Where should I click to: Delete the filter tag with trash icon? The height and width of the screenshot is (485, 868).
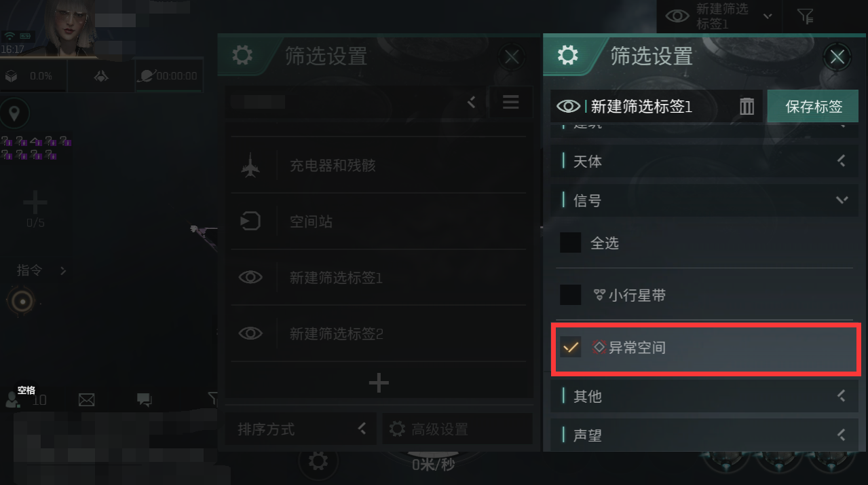[747, 106]
